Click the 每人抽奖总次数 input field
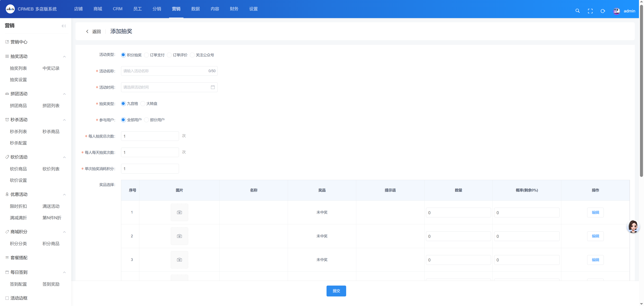This screenshot has width=644, height=306. [x=150, y=136]
